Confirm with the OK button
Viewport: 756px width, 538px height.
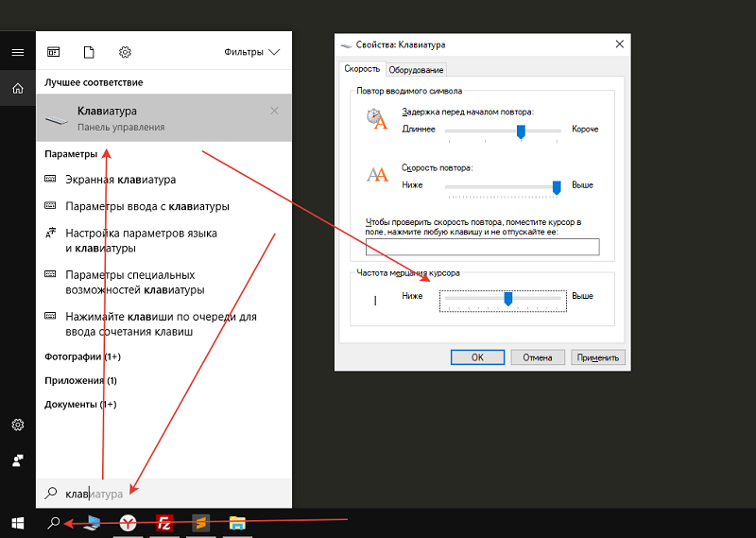477,357
